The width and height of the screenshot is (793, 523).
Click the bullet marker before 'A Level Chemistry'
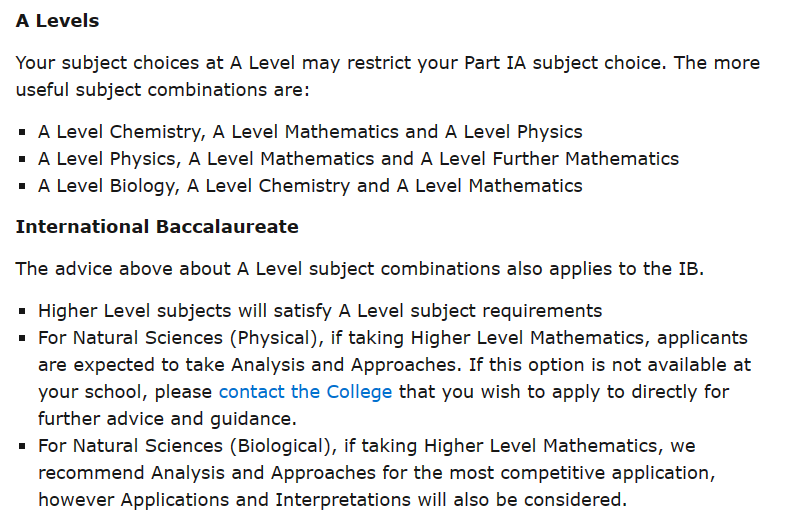tap(22, 132)
